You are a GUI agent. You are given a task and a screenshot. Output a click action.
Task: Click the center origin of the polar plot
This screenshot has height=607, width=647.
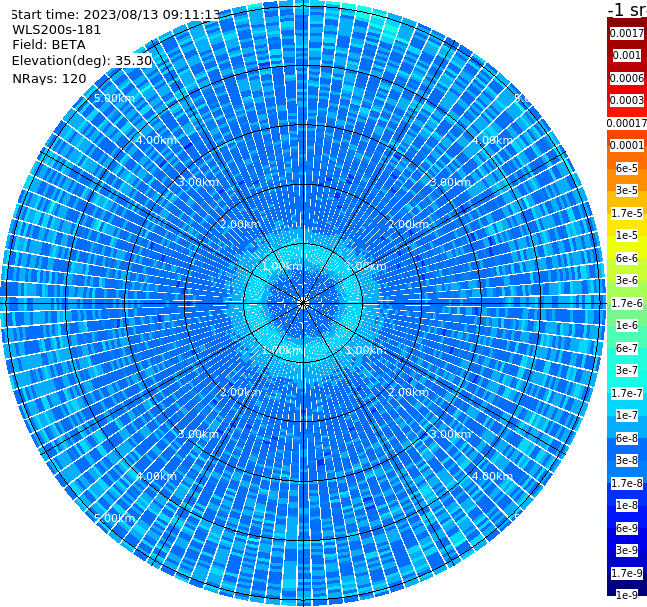pyautogui.click(x=303, y=303)
